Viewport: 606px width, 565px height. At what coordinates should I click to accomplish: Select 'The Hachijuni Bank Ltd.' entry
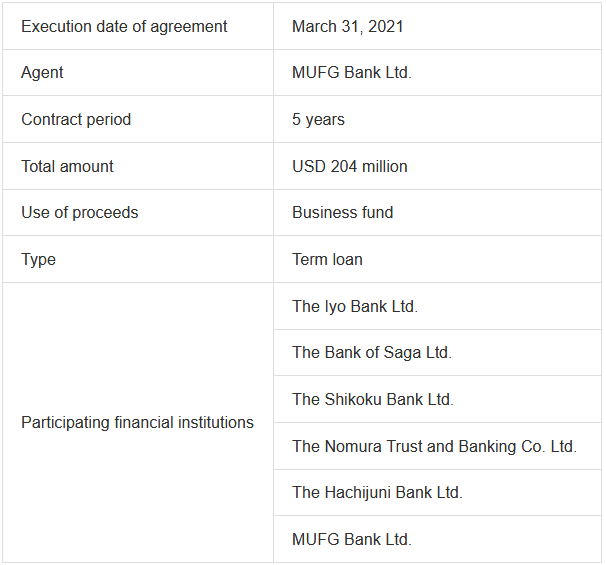coord(377,492)
